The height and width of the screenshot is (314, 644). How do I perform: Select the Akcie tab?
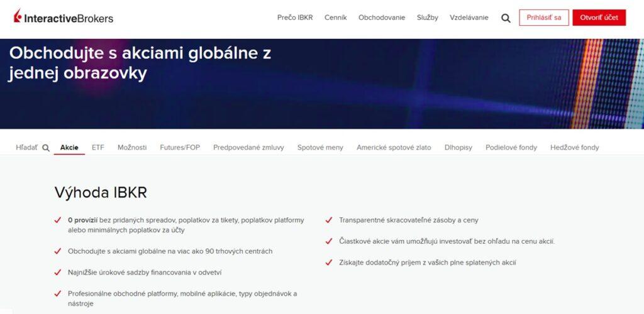pyautogui.click(x=69, y=148)
